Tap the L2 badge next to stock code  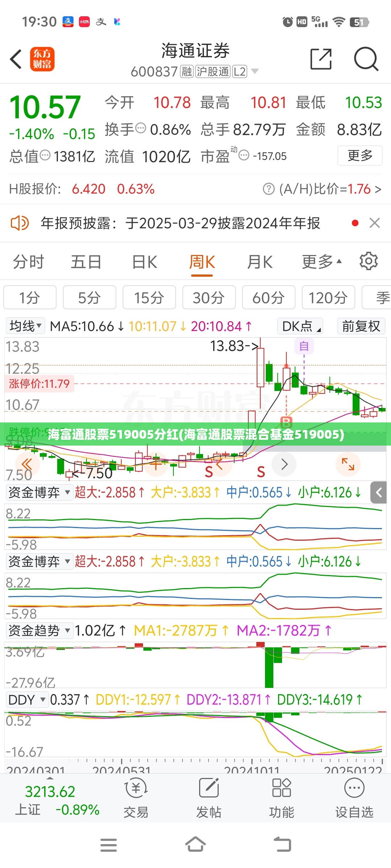(x=240, y=71)
